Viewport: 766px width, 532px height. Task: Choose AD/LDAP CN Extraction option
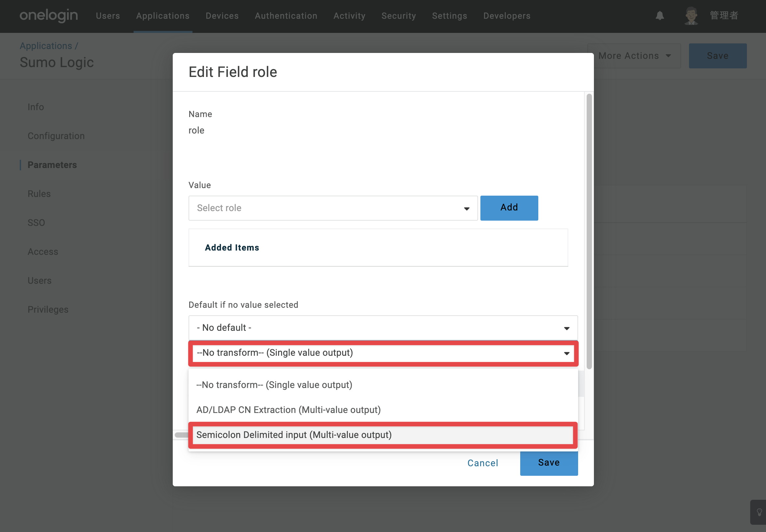[383, 410]
